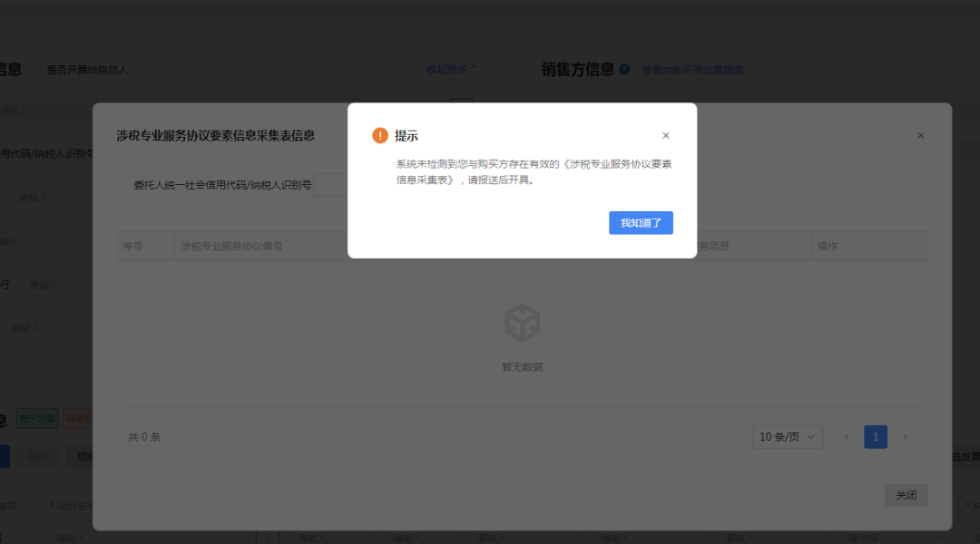The image size is (980, 544).
Task: Click the 暂无数据 label
Action: point(523,367)
